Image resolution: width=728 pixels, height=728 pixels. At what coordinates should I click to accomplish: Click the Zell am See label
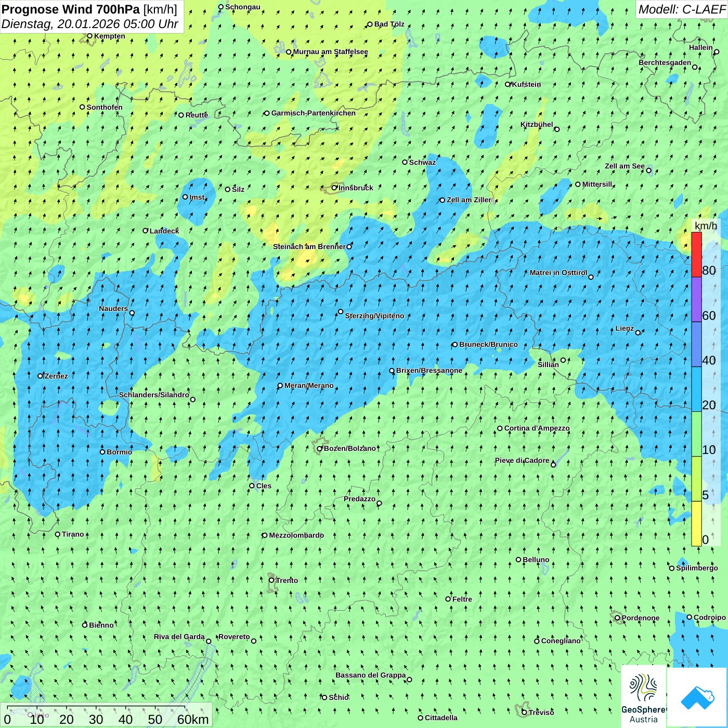tap(625, 166)
